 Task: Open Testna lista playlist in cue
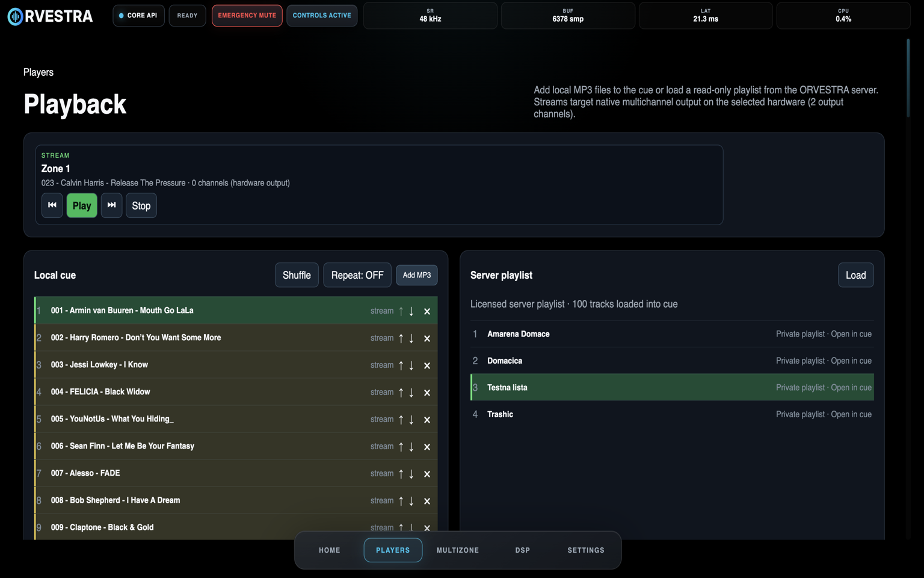672,388
